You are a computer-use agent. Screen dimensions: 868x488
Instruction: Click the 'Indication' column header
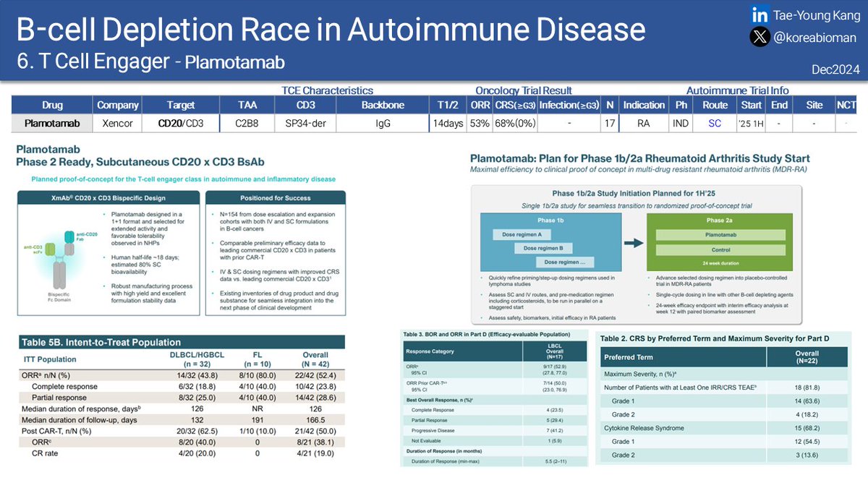point(644,105)
